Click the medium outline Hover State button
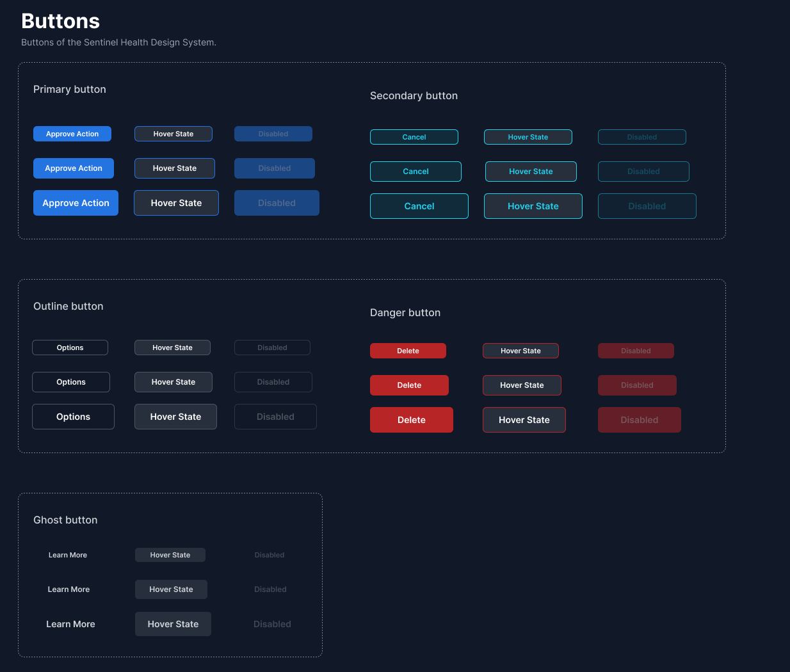Screen dimensions: 790x672 pyautogui.click(x=173, y=382)
